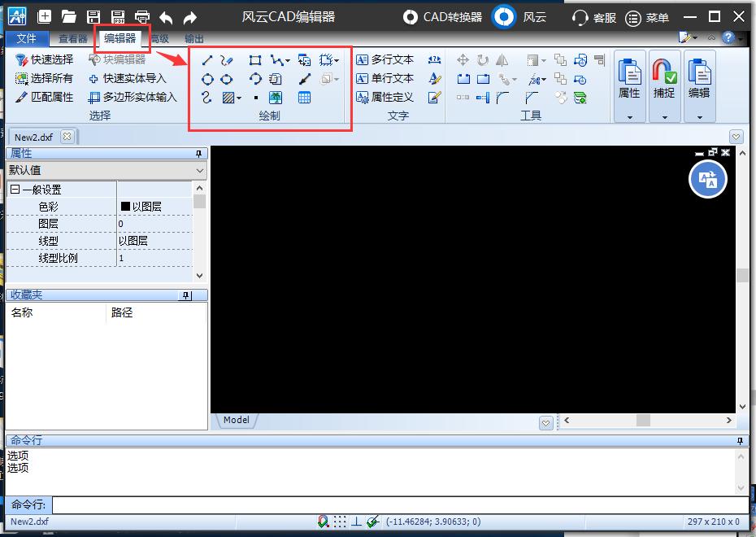Click the insert block icon in drawing group
Image resolution: width=756 pixels, height=537 pixels.
(304, 60)
